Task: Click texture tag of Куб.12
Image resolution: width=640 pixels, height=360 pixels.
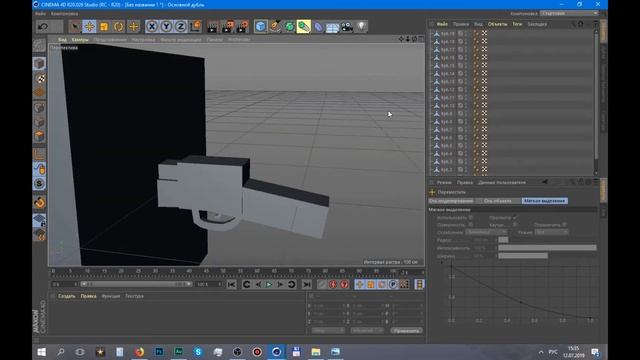Action: pos(484,90)
